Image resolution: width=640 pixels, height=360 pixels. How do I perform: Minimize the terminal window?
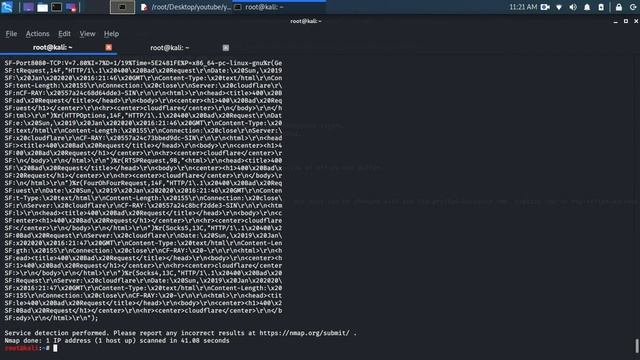click(x=616, y=21)
